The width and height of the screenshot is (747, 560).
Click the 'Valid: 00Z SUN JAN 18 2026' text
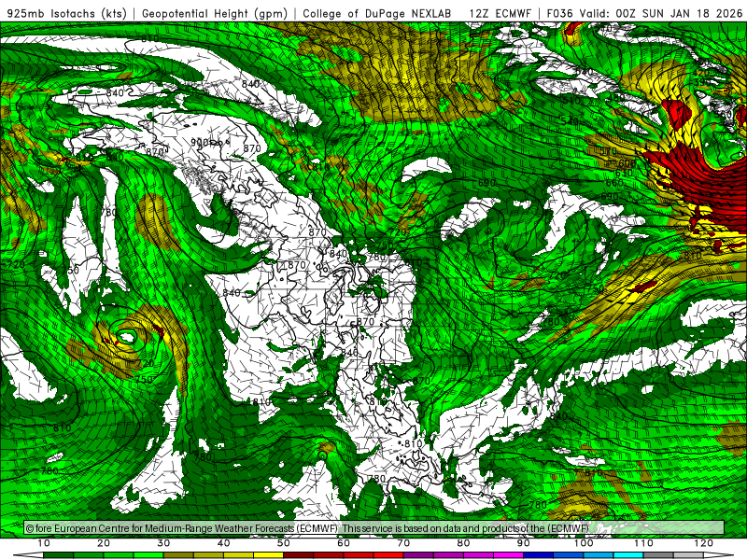662,13
